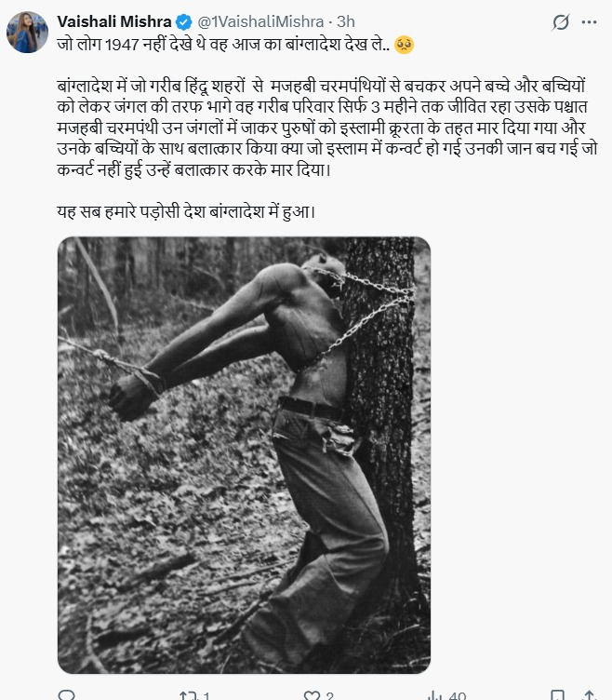This screenshot has width=612, height=700.
Task: Click the view count showing 40
Action: click(458, 696)
